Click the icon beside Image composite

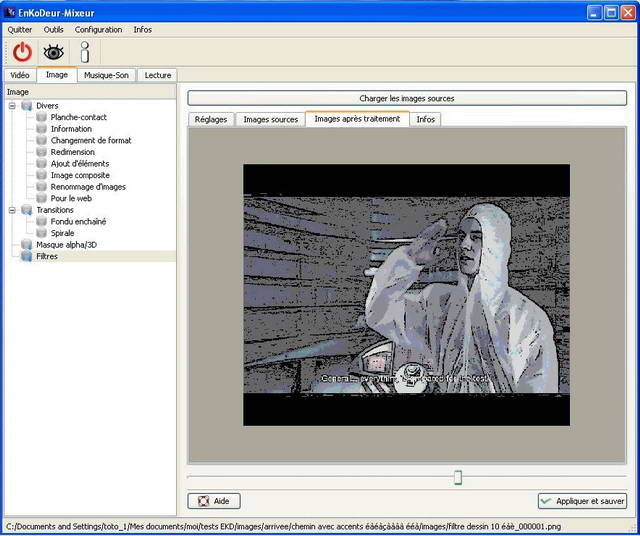(x=41, y=175)
